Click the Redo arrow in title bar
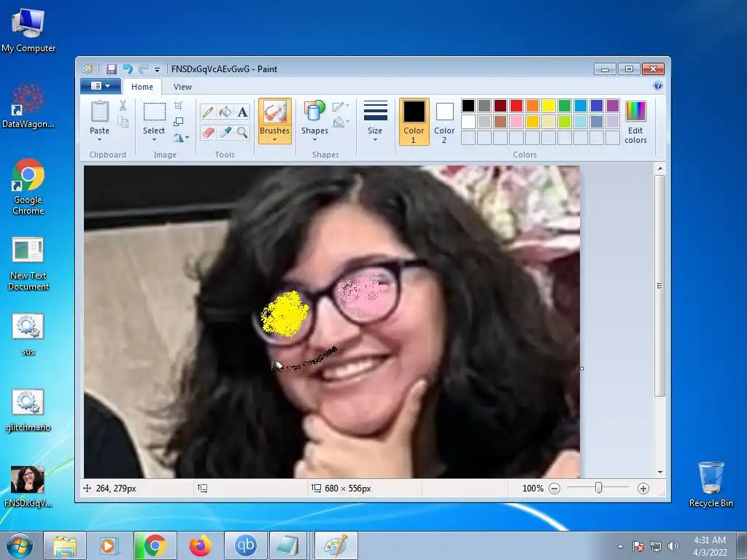The width and height of the screenshot is (747, 560). click(x=143, y=69)
